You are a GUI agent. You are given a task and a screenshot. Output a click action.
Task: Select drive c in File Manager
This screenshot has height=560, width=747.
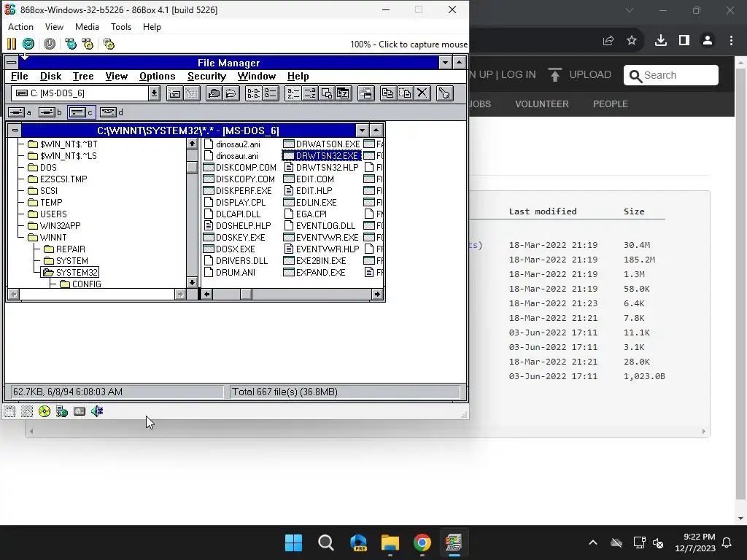[x=82, y=112]
